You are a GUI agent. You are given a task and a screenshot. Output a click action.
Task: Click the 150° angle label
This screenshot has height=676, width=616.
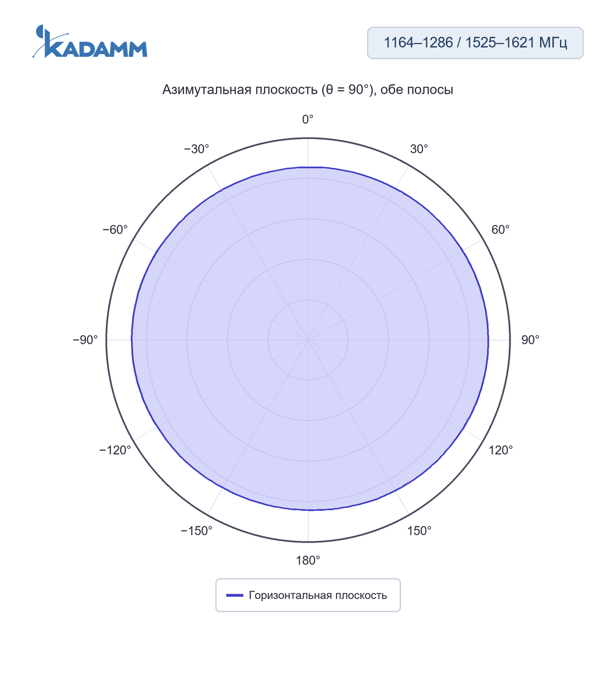[x=419, y=531]
